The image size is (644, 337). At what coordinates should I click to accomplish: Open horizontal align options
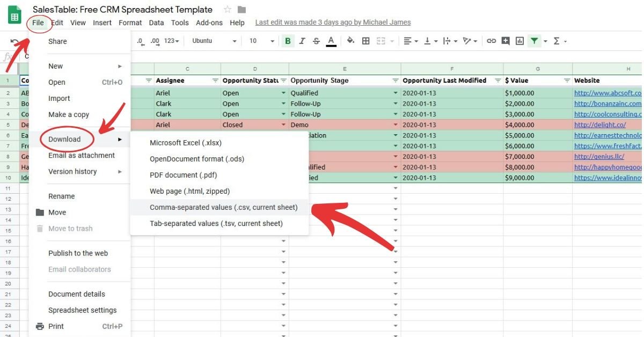click(x=411, y=41)
